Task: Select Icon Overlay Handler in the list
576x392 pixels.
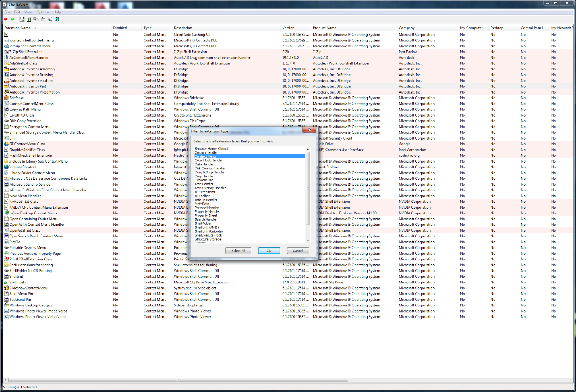Action: pos(210,188)
